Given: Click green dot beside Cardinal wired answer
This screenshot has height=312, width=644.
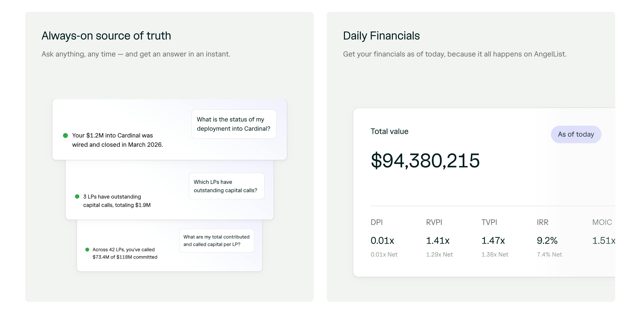Looking at the screenshot, I should coord(66,135).
